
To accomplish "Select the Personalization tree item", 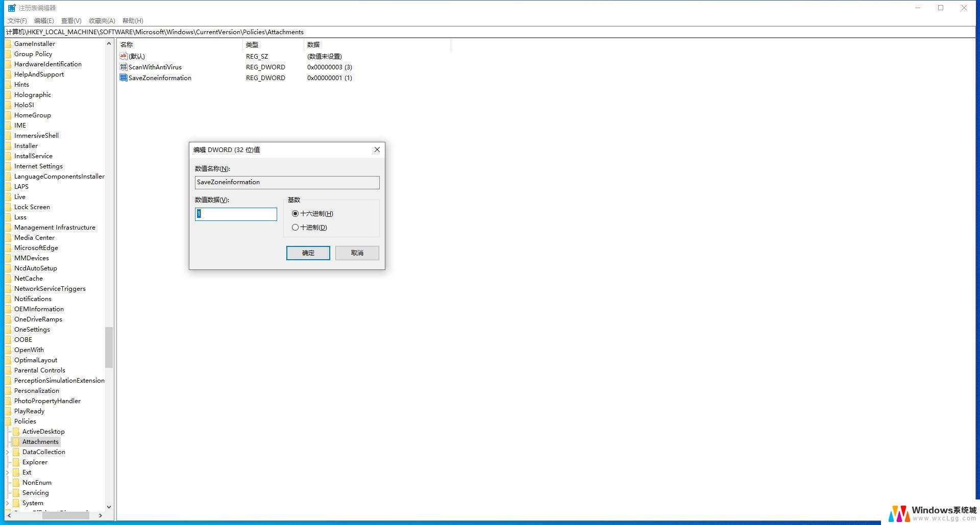I will [37, 391].
